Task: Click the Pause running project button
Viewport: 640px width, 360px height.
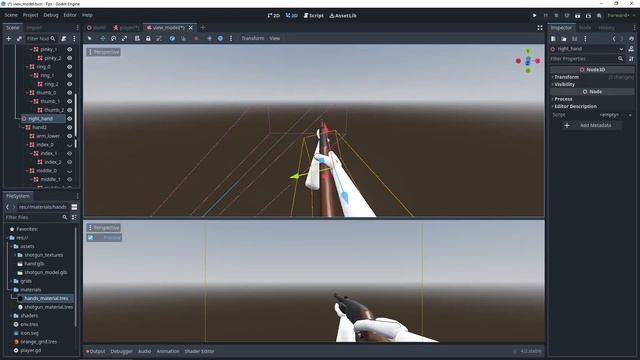Action: (545, 16)
